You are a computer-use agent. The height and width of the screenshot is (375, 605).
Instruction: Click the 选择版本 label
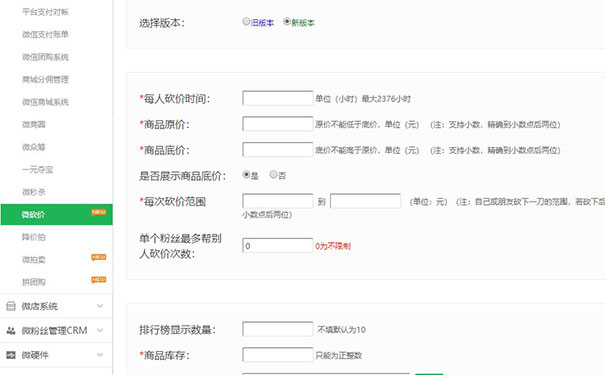tap(162, 23)
